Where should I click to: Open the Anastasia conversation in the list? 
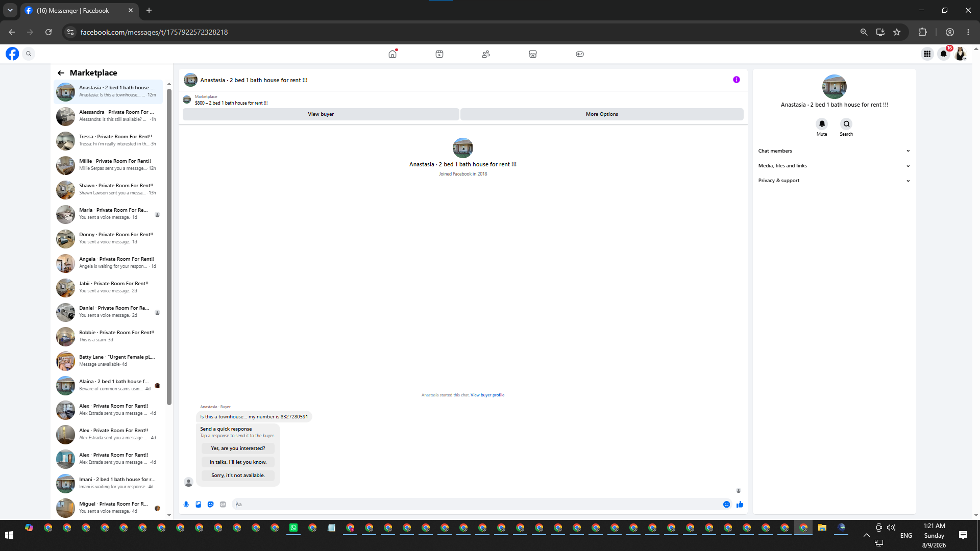tap(108, 92)
